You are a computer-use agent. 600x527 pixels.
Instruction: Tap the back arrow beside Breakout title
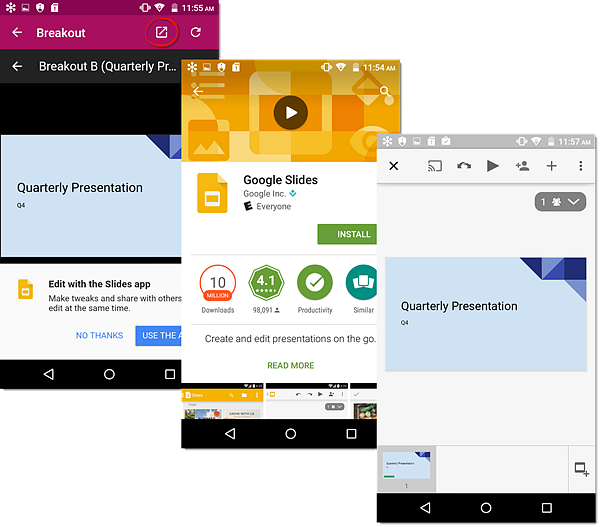point(17,33)
